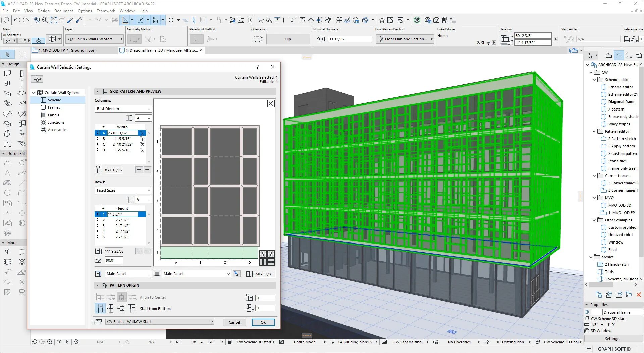Remove a row with the minus button
The height and width of the screenshot is (353, 644).
(147, 251)
